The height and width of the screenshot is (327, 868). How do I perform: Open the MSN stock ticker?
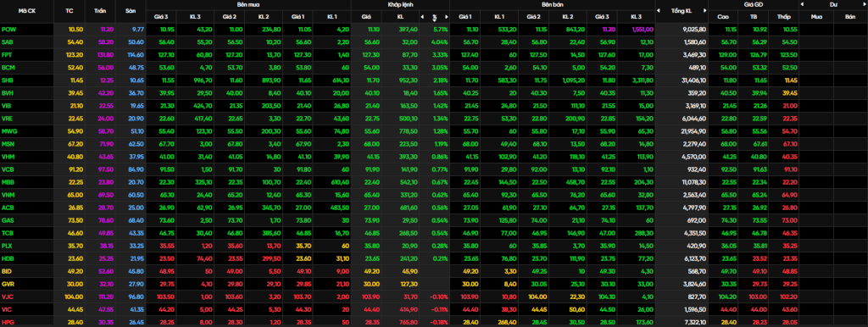(8, 144)
